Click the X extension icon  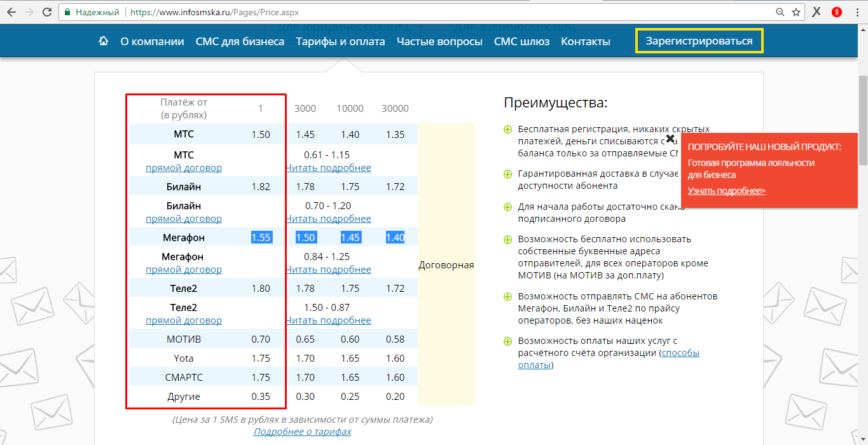pos(817,12)
